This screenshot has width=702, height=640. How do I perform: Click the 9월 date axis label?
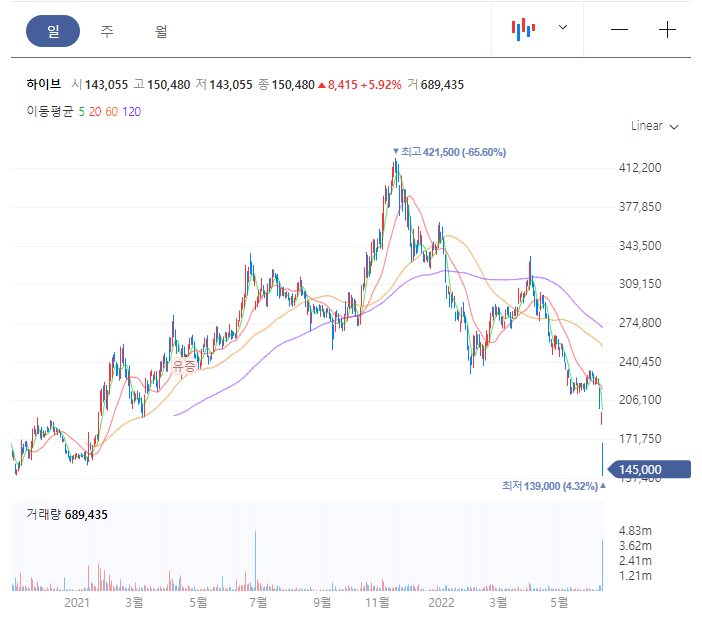click(322, 602)
